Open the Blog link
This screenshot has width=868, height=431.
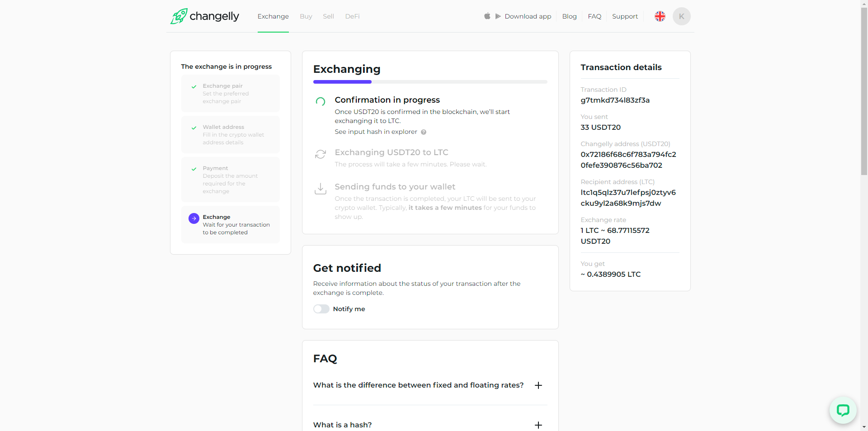570,16
